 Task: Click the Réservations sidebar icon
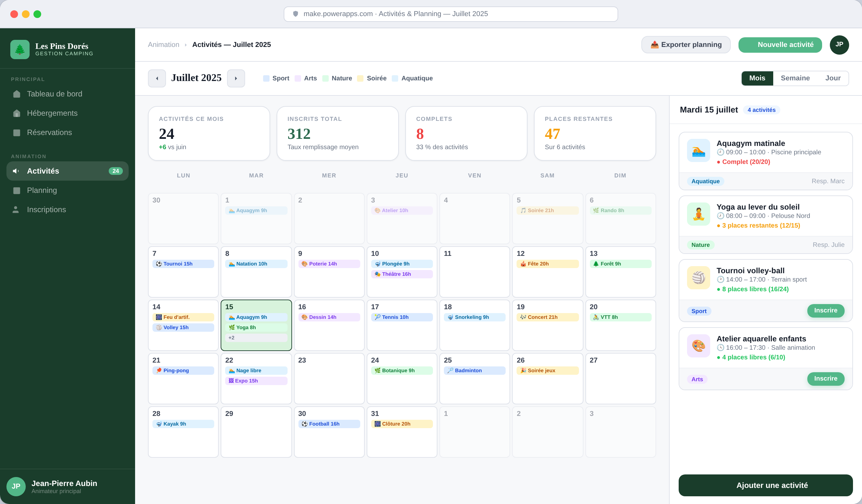tap(16, 133)
